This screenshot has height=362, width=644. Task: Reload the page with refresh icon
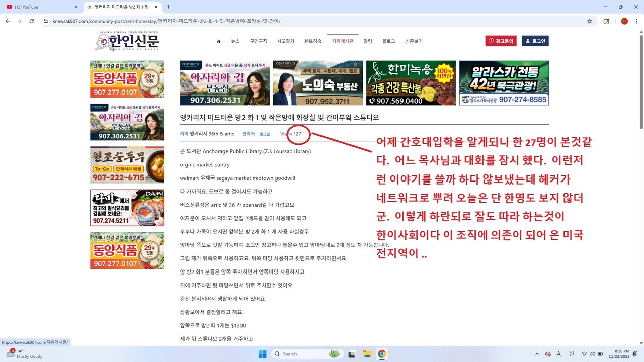32,21
